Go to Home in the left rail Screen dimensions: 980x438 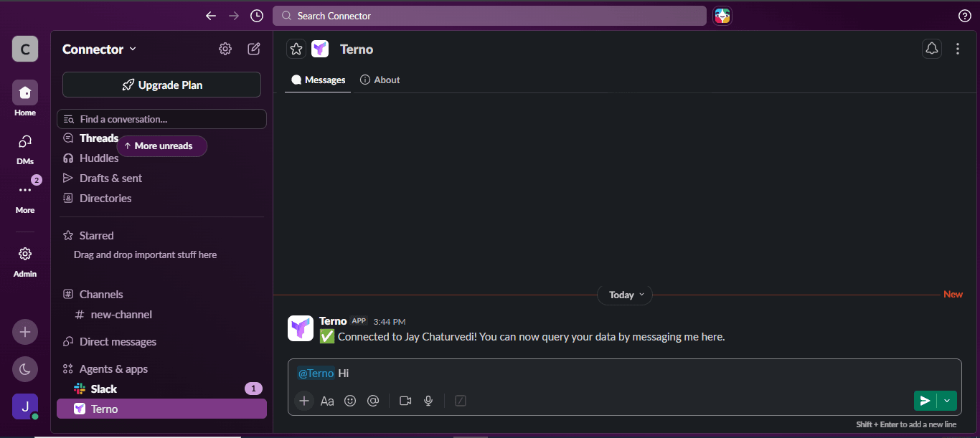(x=25, y=98)
